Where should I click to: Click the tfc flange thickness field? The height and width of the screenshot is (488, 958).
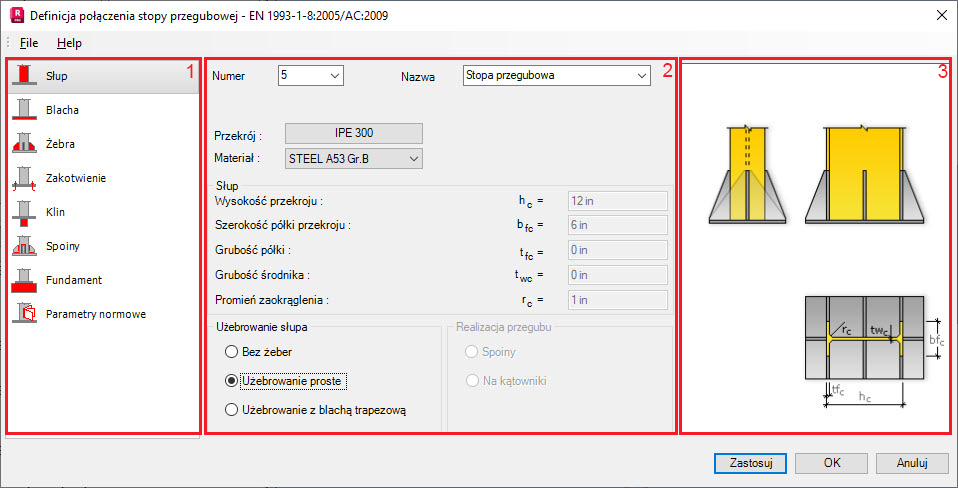pos(618,250)
